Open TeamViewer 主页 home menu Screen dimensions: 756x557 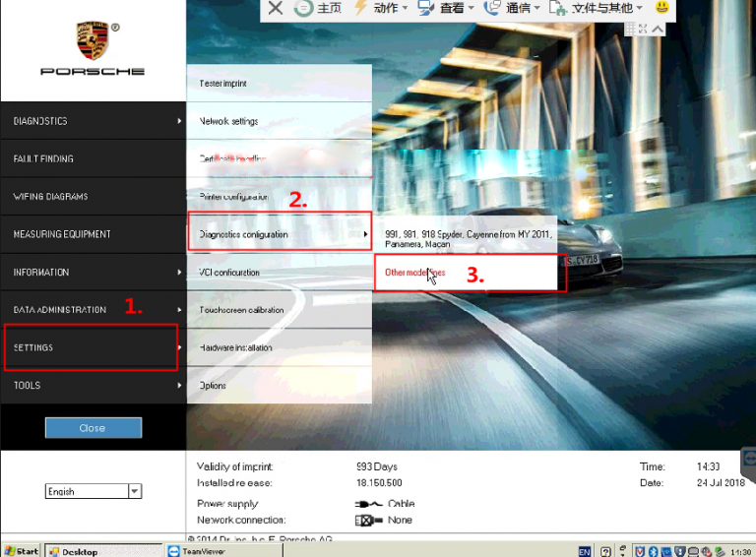318,8
